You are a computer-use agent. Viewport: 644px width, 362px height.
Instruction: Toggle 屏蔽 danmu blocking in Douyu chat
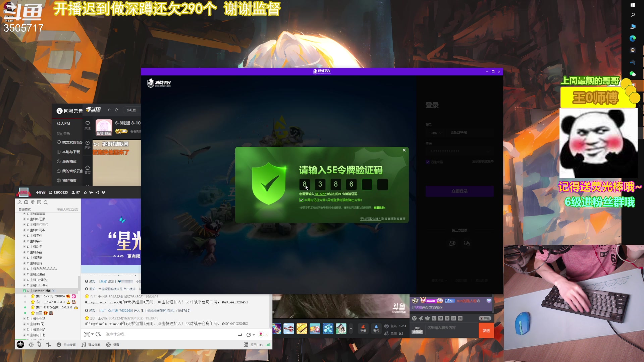tap(485, 318)
